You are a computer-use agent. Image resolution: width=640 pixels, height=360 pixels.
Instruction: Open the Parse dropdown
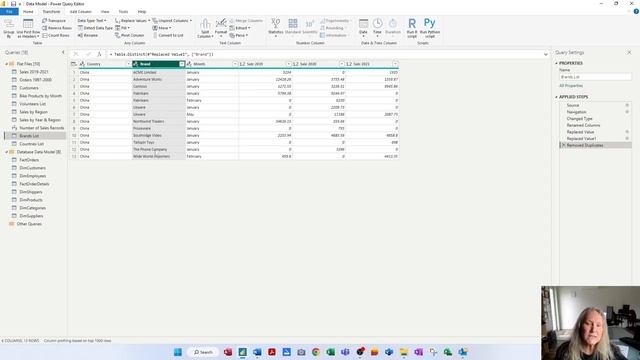238,36
